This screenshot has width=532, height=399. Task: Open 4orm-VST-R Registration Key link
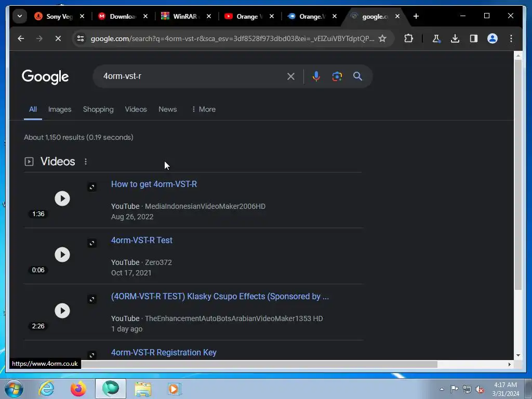point(164,353)
